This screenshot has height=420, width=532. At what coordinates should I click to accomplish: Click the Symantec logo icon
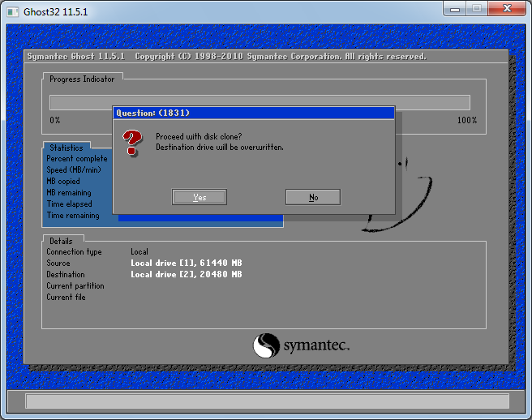266,345
